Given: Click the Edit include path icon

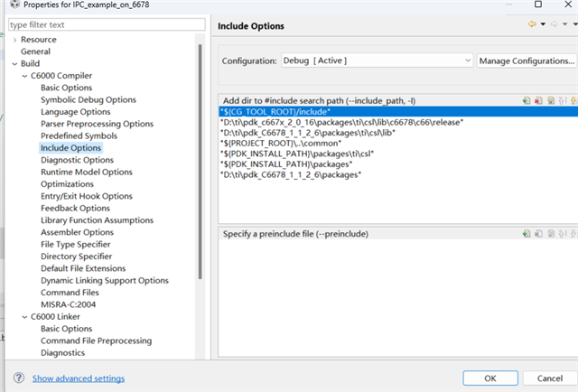Looking at the screenshot, I should click(551, 100).
